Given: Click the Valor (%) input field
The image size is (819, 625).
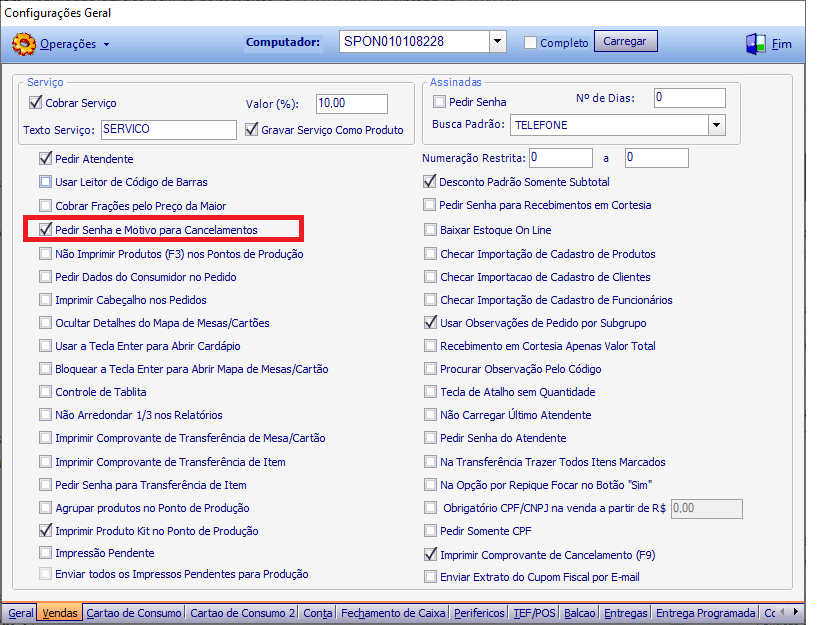Looking at the screenshot, I should [352, 103].
